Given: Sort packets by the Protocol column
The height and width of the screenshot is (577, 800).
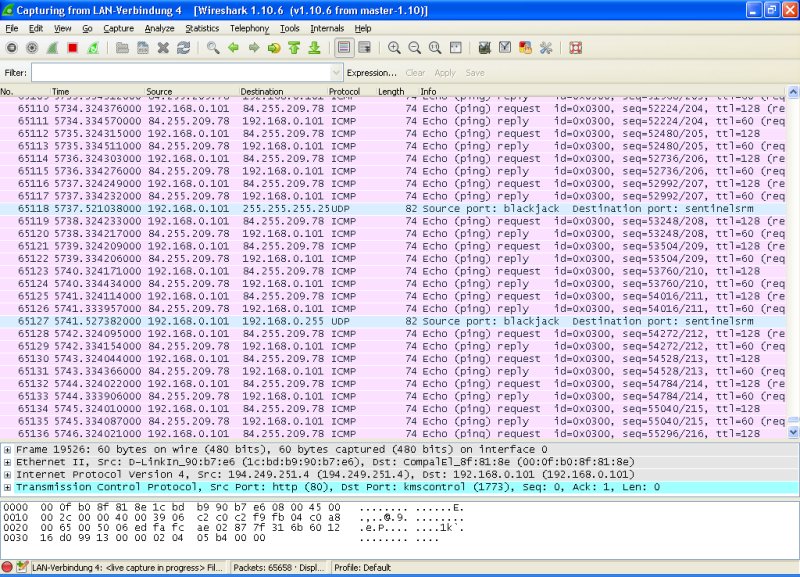Looking at the screenshot, I should [x=344, y=91].
